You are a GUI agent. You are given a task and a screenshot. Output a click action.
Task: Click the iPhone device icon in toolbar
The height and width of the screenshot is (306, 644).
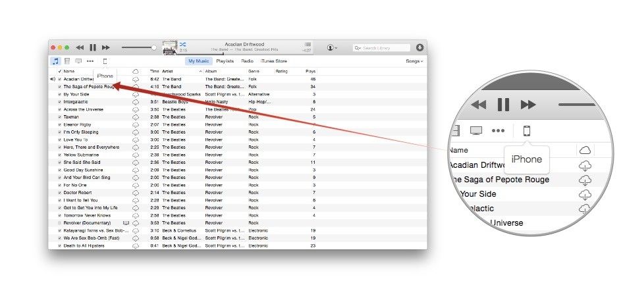click(104, 61)
